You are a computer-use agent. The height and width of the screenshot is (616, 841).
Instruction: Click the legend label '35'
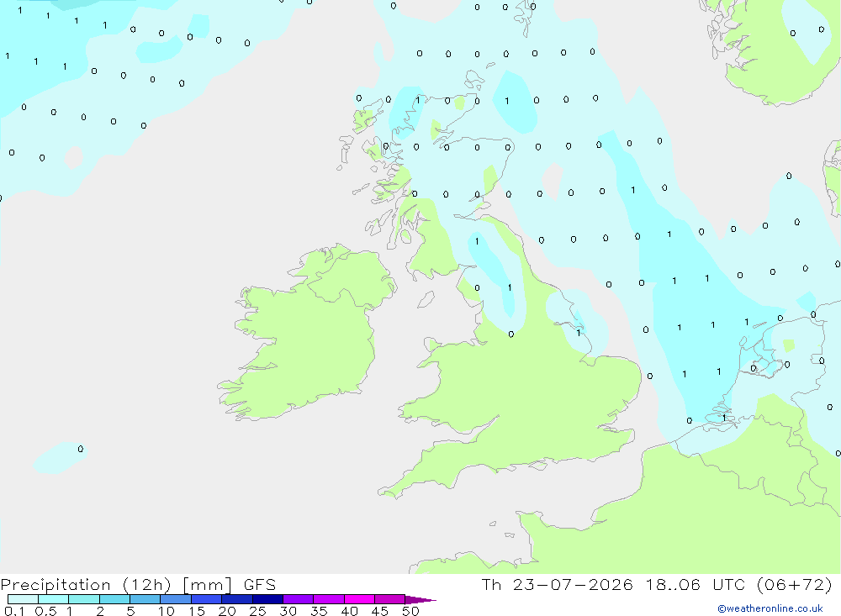point(319,611)
